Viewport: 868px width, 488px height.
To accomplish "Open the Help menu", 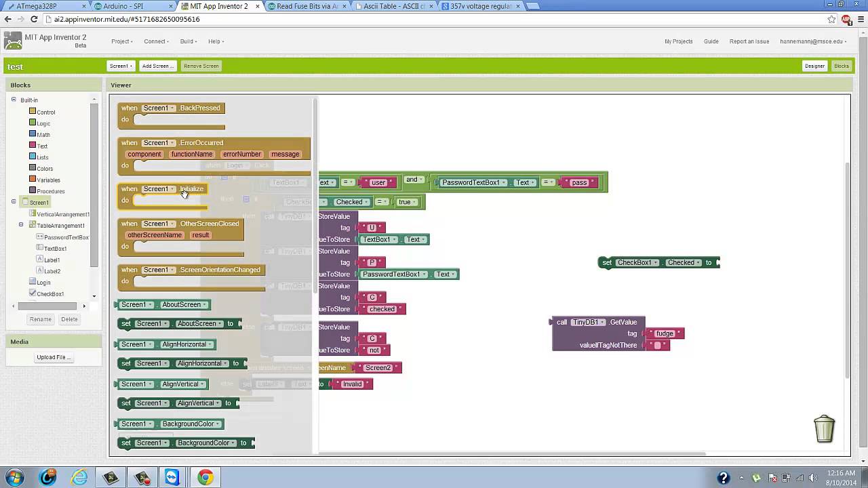I will tap(216, 41).
